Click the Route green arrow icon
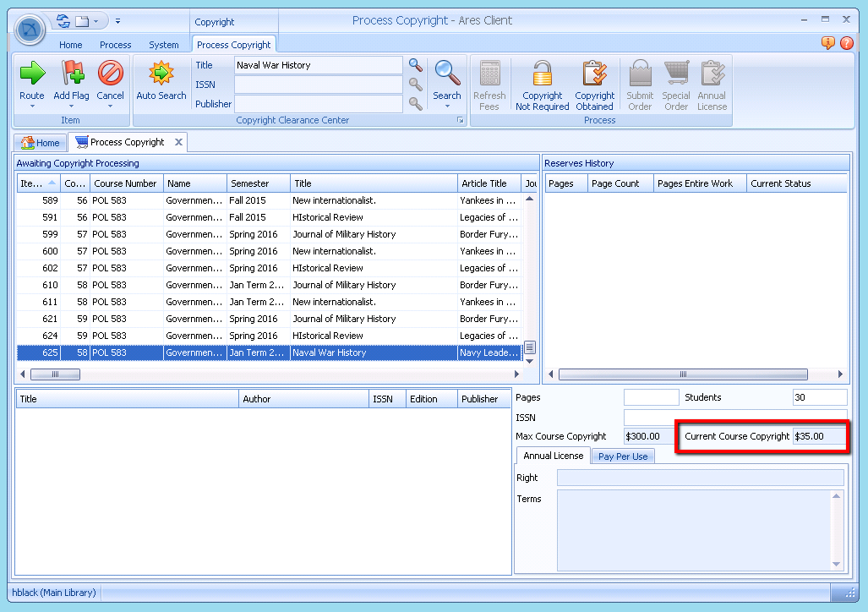868x612 pixels. point(32,74)
